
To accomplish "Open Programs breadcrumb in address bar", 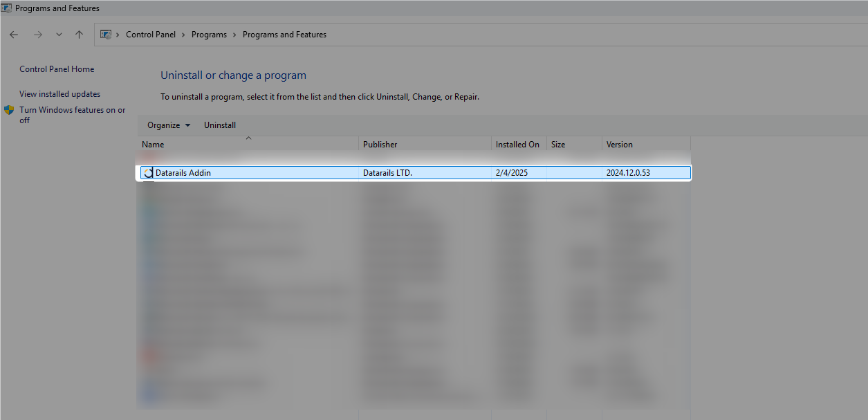I will click(209, 35).
